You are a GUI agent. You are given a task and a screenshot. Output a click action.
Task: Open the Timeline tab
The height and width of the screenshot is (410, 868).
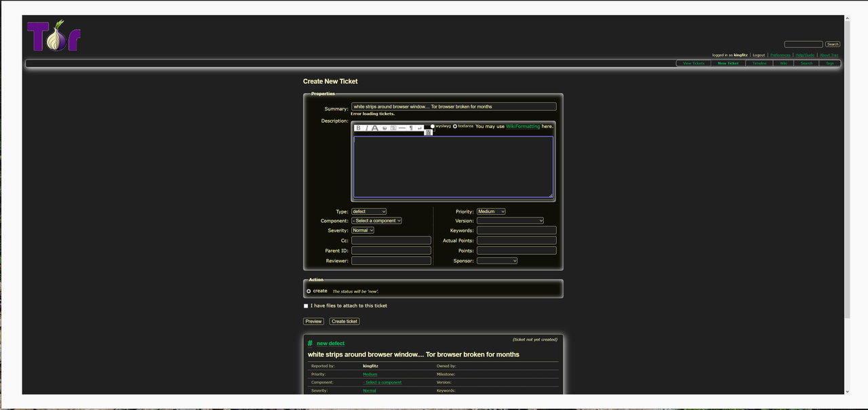click(x=759, y=63)
